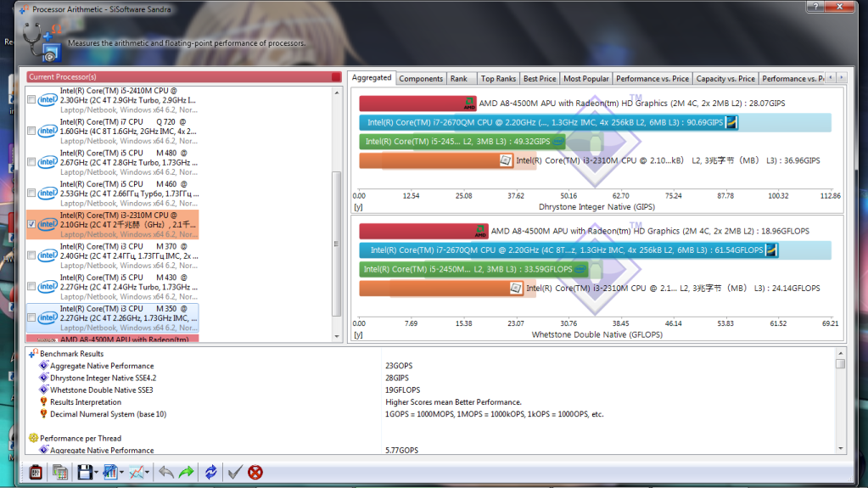This screenshot has height=488, width=868.
Task: Click the chip icon on Dhrystone i3-2310M bar
Action: click(x=506, y=160)
